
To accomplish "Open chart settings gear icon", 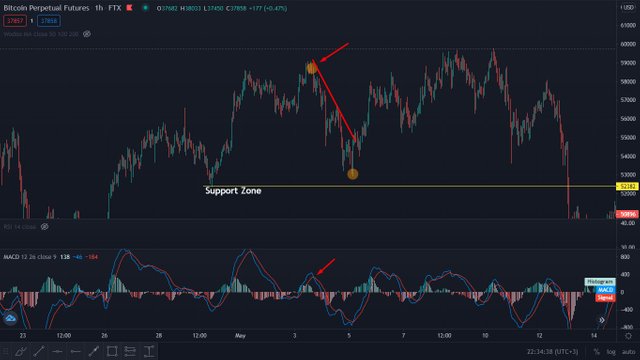I will (628, 336).
